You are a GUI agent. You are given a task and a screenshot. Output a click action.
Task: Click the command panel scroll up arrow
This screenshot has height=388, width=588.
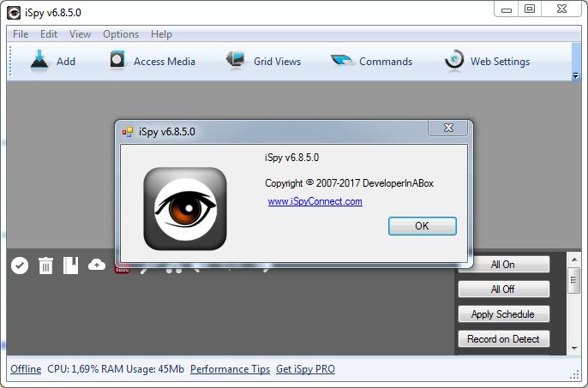(x=574, y=260)
